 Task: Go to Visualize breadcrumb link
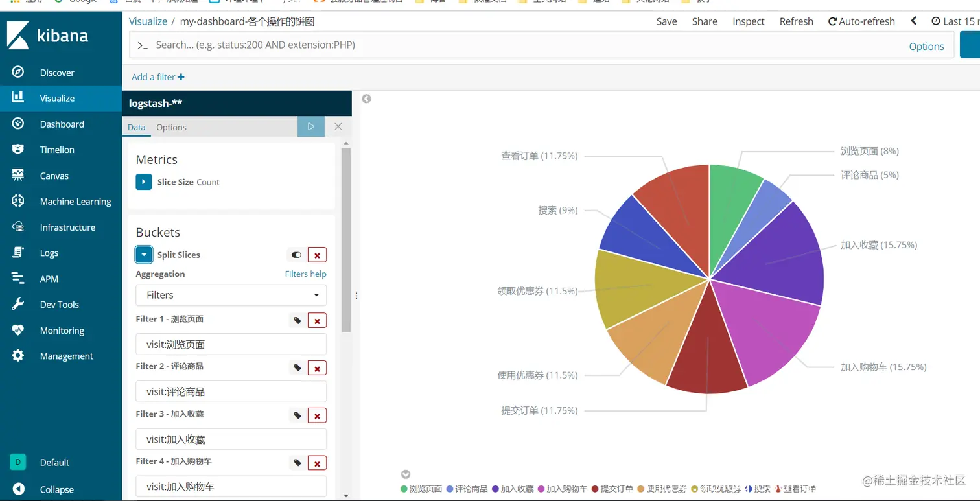148,21
